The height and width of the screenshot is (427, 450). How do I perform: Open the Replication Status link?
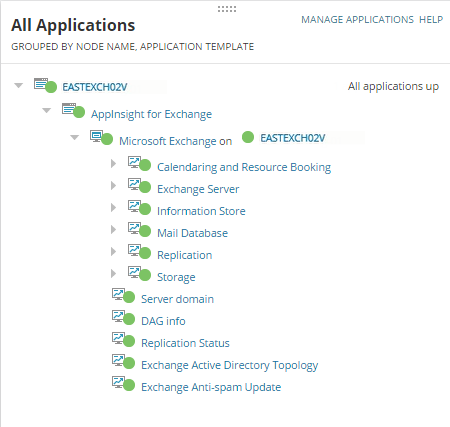pos(185,343)
